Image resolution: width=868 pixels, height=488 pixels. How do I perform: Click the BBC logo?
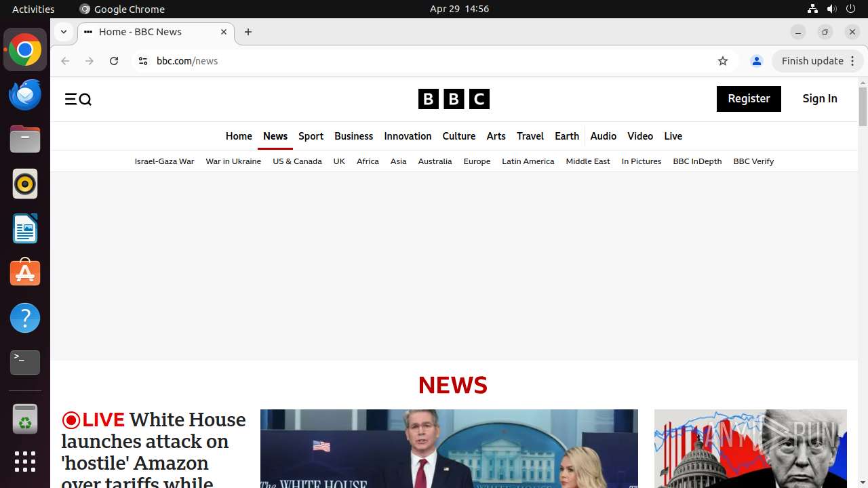[454, 99]
